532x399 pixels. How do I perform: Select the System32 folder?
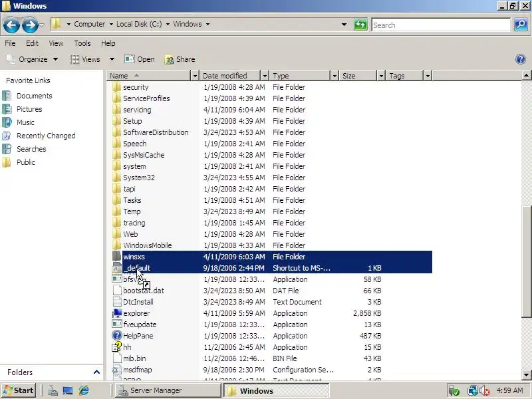coord(139,178)
